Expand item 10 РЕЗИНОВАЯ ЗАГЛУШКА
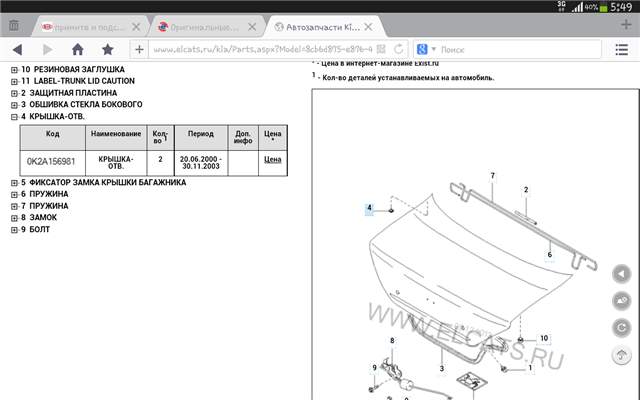640x400 pixels. coord(14,70)
